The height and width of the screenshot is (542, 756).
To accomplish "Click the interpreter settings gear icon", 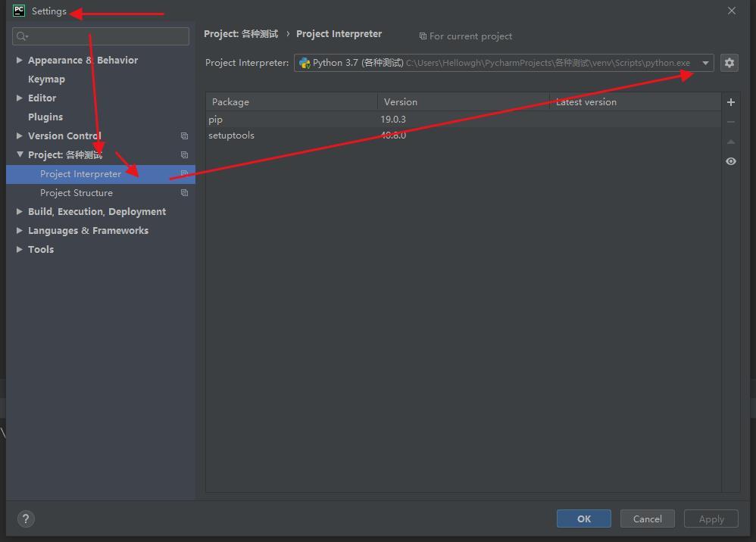I will pos(729,63).
